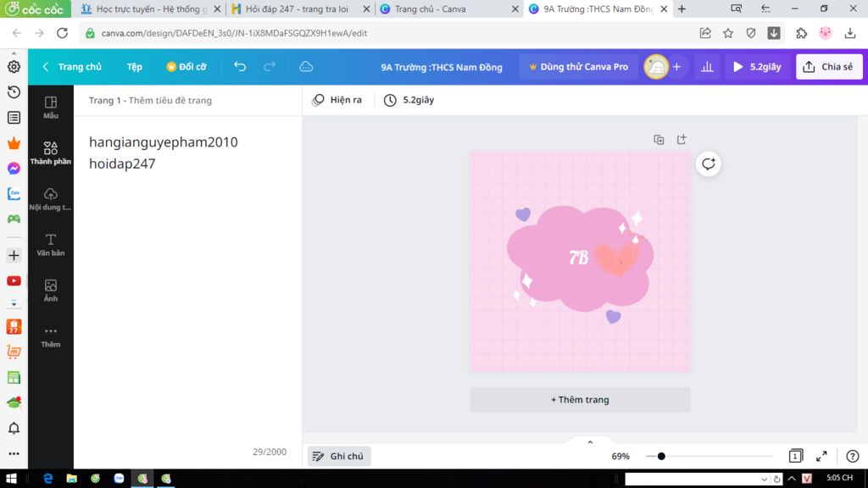Open the Tệp file menu

[135, 67]
